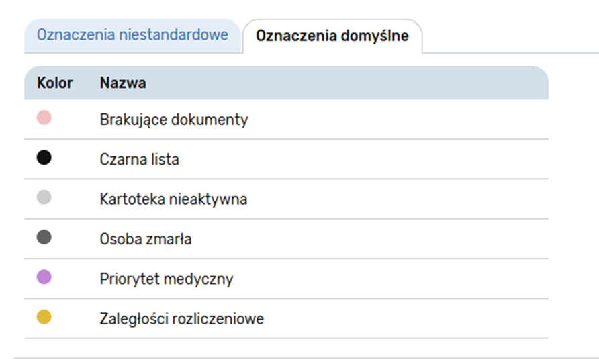Click the Kolor column header
The image size is (599, 364).
pos(55,83)
